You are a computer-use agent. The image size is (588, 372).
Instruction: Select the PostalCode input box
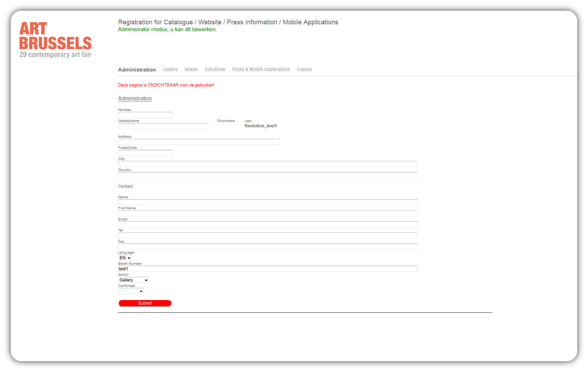(145, 153)
